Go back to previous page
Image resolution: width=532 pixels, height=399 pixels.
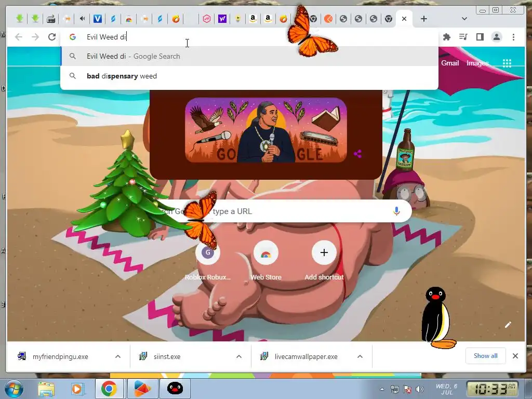tap(19, 37)
